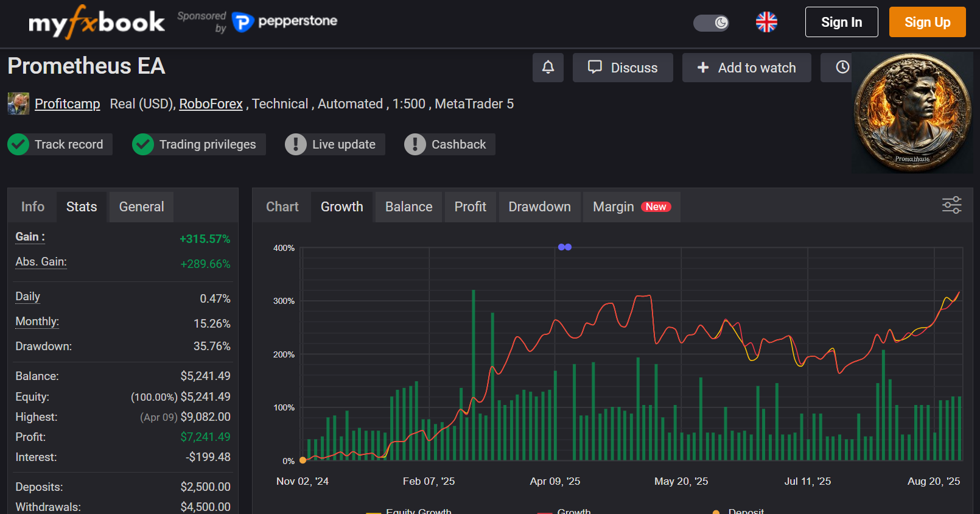The height and width of the screenshot is (514, 980).
Task: Click the Live update warning icon
Action: pyautogui.click(x=296, y=144)
